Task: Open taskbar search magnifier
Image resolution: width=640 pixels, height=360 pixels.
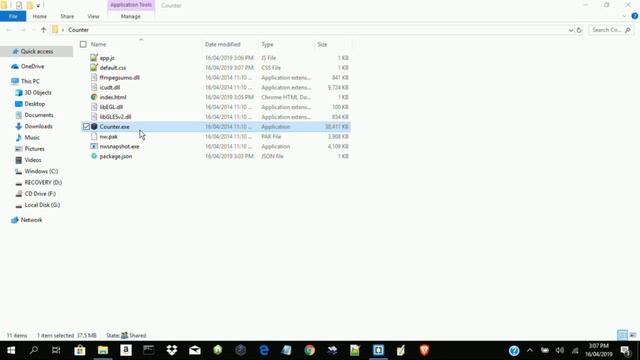Action: (x=34, y=350)
